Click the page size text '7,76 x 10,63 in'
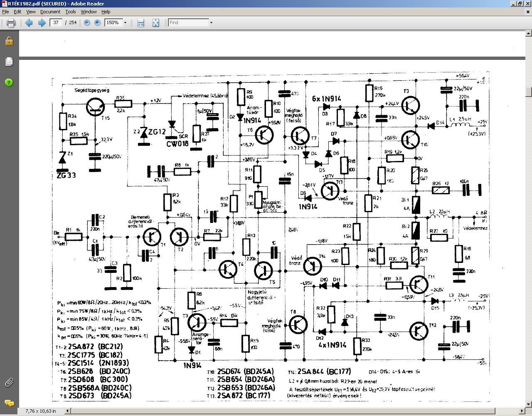This screenshot has height=416, width=532. pyautogui.click(x=41, y=411)
